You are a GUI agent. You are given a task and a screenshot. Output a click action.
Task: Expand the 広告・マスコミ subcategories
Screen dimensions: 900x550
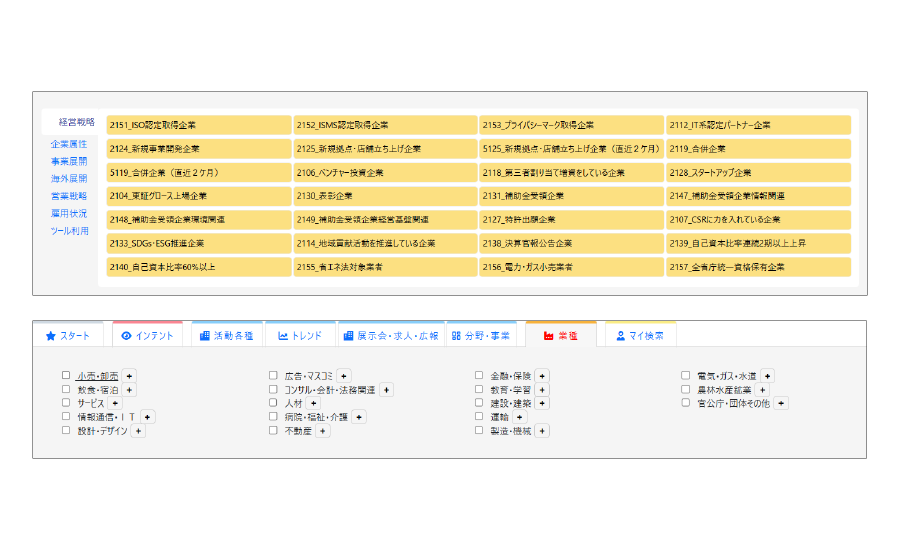pyautogui.click(x=344, y=376)
